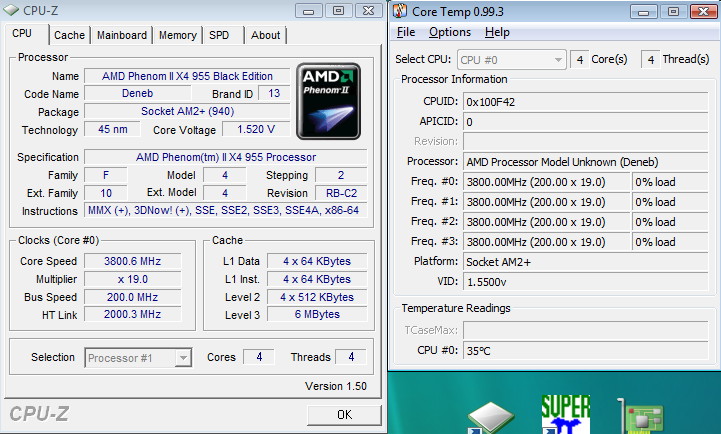Click the Core Temp title bar icon
This screenshot has height=434, width=721.
click(400, 11)
